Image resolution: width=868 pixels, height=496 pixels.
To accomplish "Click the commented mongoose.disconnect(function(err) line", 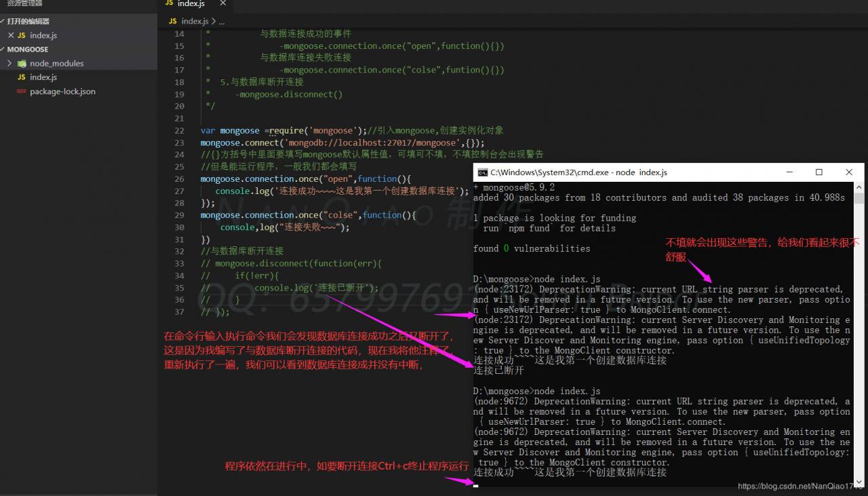I will click(x=292, y=263).
